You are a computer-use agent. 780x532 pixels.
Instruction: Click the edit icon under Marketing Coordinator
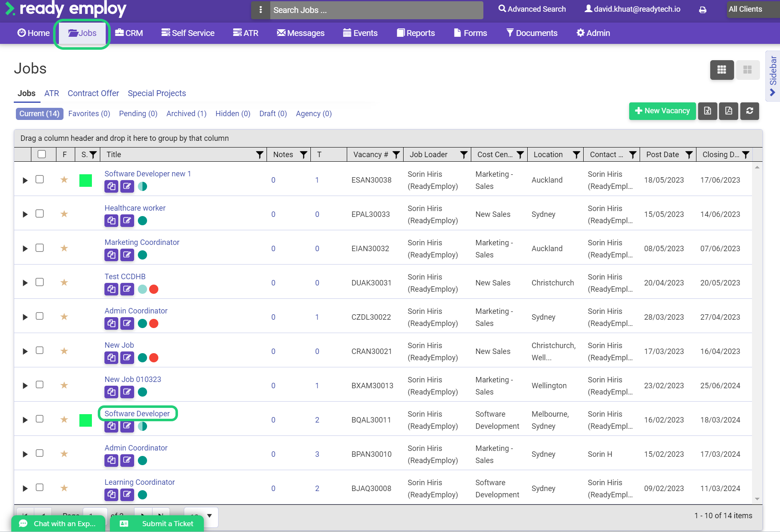[127, 255]
